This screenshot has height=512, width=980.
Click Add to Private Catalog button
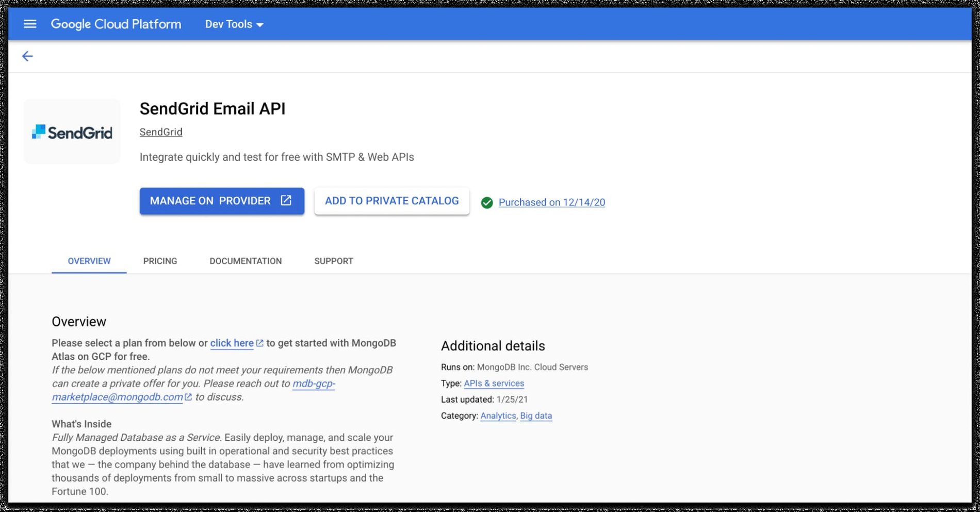392,201
